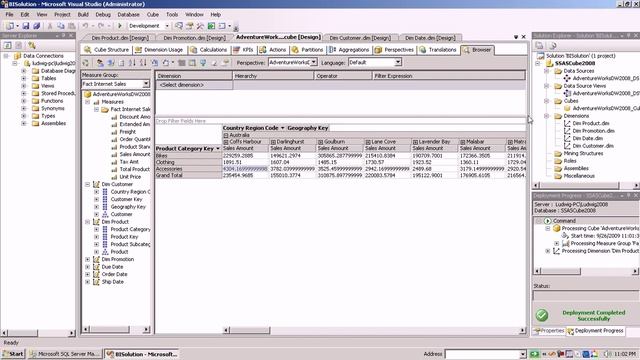Select the Geography Key attribute in metadata tree
The height and width of the screenshot is (360, 640).
(x=128, y=207)
